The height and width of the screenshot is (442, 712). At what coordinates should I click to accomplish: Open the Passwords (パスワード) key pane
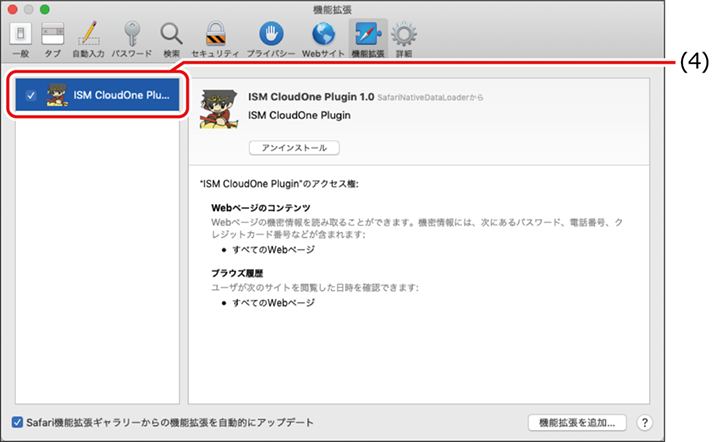coord(132,40)
